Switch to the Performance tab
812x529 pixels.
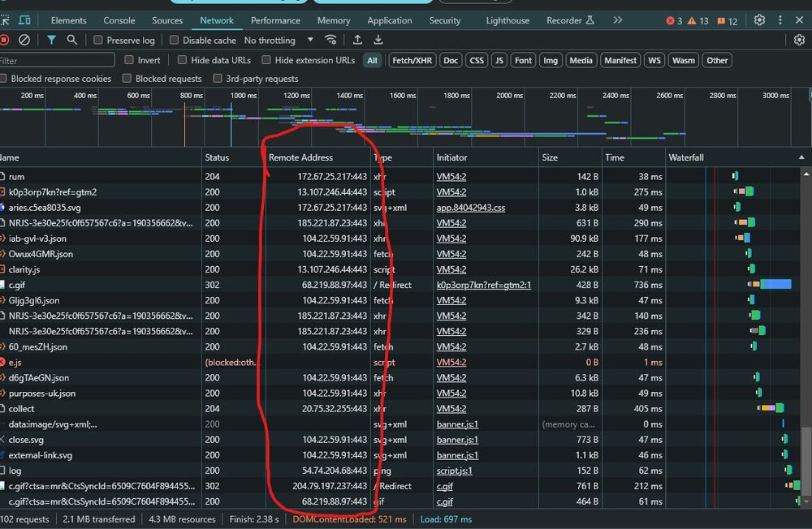click(275, 20)
